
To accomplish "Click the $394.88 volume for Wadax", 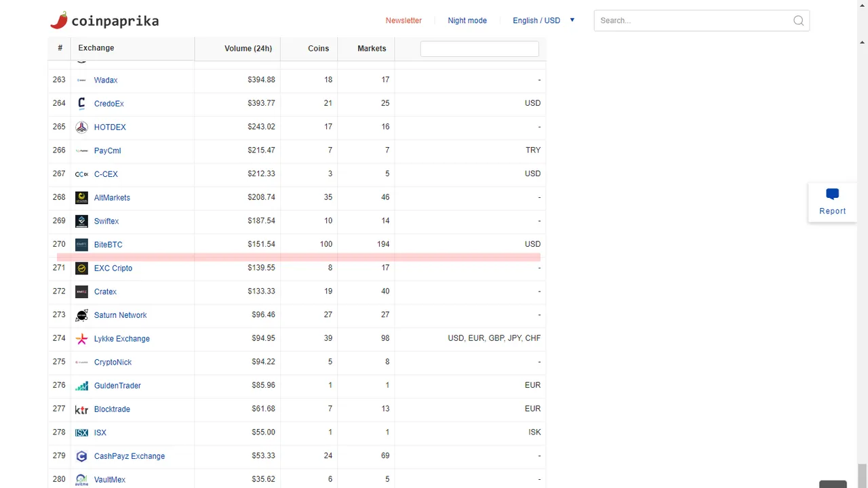I will (x=261, y=80).
